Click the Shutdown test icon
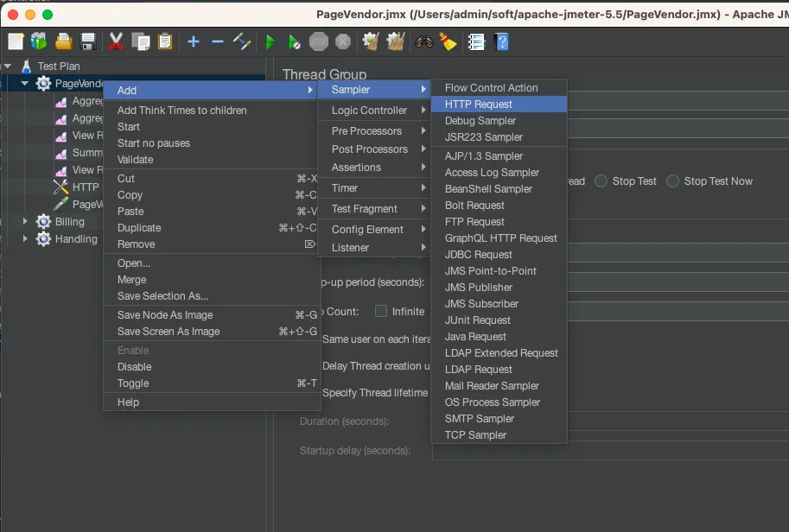 point(343,41)
